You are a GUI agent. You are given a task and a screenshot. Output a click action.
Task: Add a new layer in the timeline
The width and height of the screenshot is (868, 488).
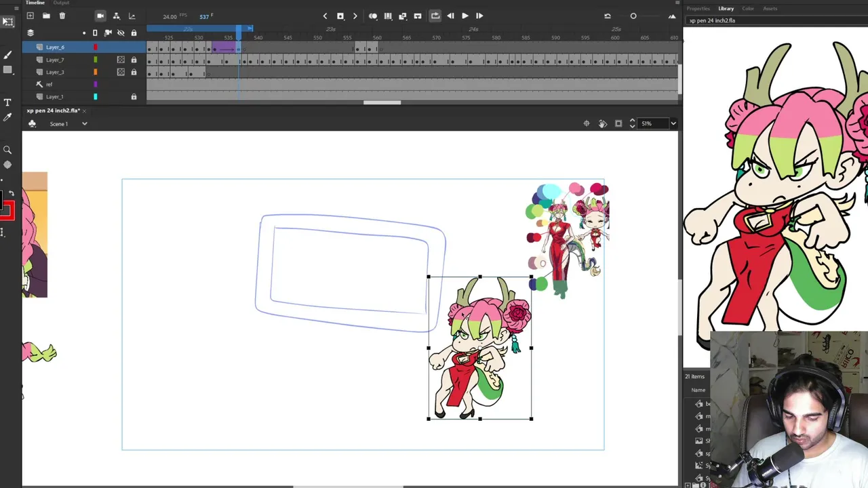(30, 16)
